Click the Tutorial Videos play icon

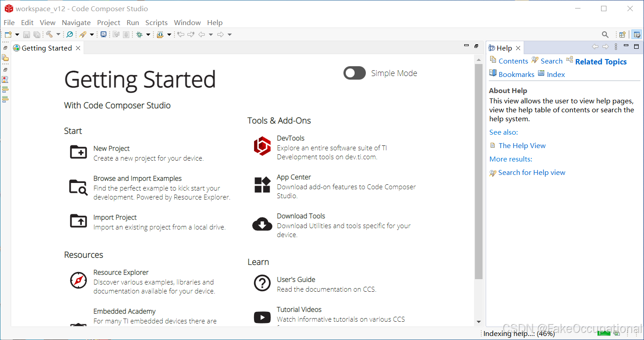point(262,317)
